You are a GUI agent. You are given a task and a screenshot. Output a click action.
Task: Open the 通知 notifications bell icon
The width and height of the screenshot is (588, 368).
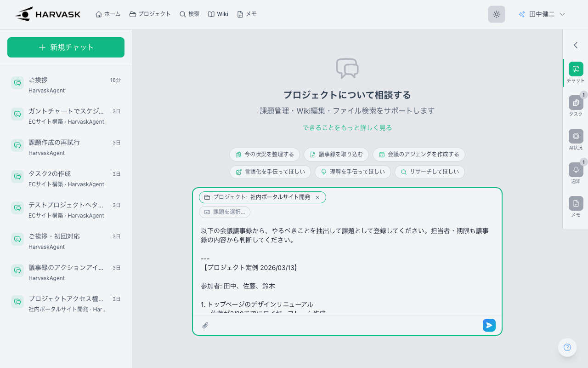(576, 170)
